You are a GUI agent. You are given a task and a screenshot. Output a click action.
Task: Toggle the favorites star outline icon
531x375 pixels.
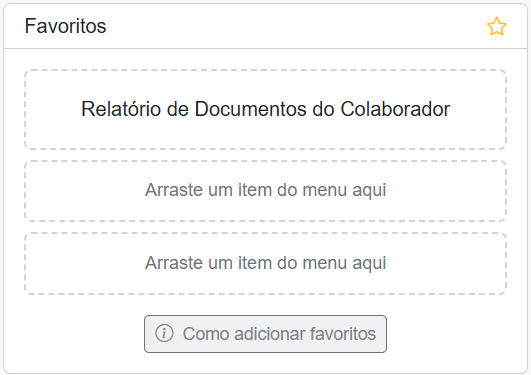point(496,26)
